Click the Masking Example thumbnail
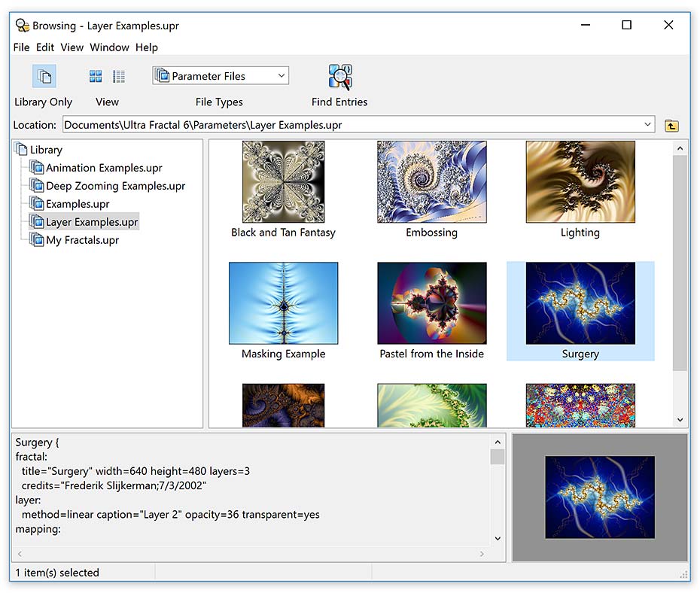Image resolution: width=700 pixels, height=593 pixels. pyautogui.click(x=283, y=303)
